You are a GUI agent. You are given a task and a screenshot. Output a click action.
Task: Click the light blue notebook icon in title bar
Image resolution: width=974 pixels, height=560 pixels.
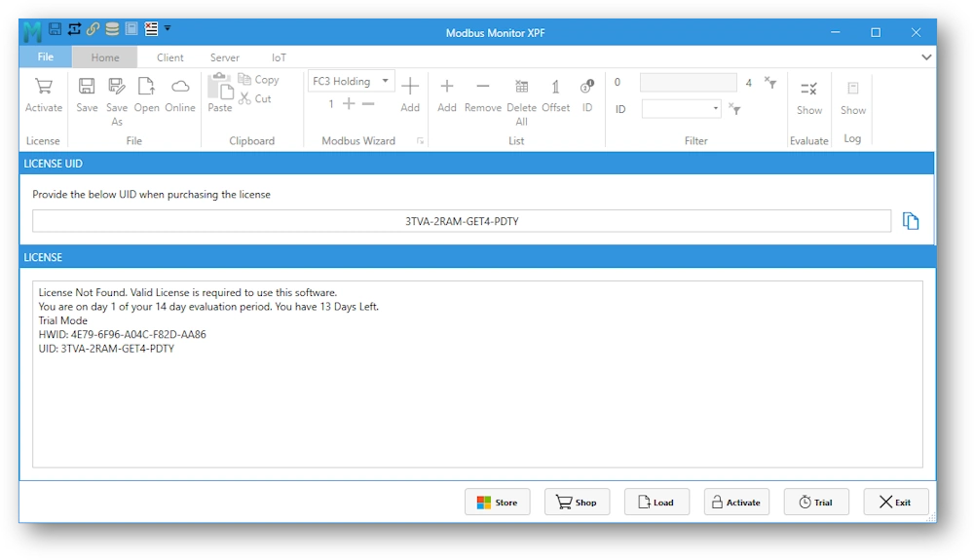click(131, 28)
